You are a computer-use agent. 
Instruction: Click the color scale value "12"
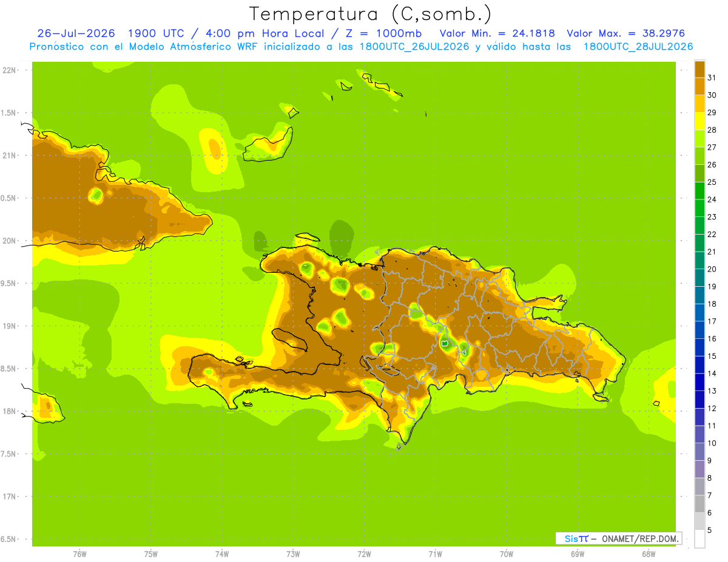712,409
